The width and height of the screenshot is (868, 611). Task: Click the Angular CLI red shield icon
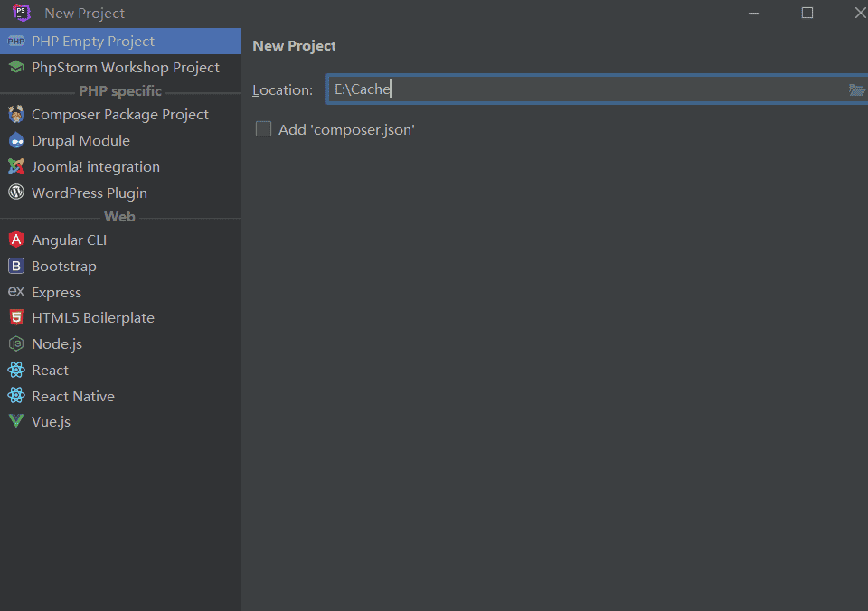pyautogui.click(x=15, y=240)
